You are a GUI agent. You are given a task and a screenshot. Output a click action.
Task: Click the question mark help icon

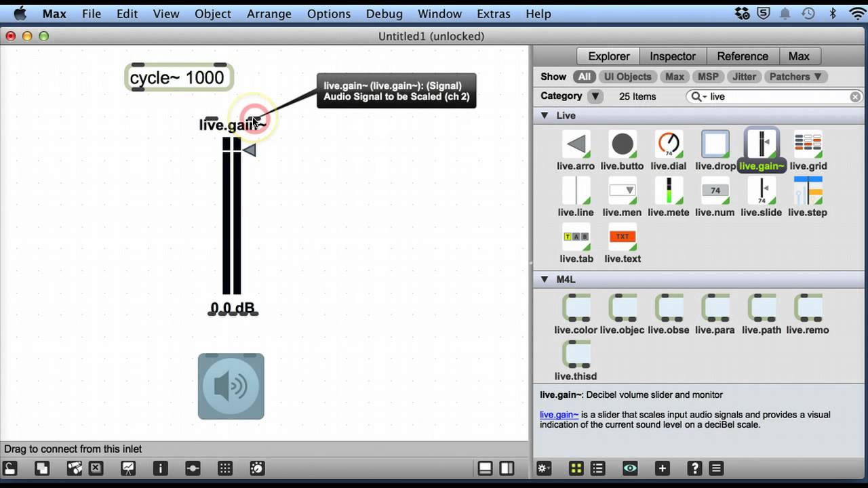tap(694, 468)
